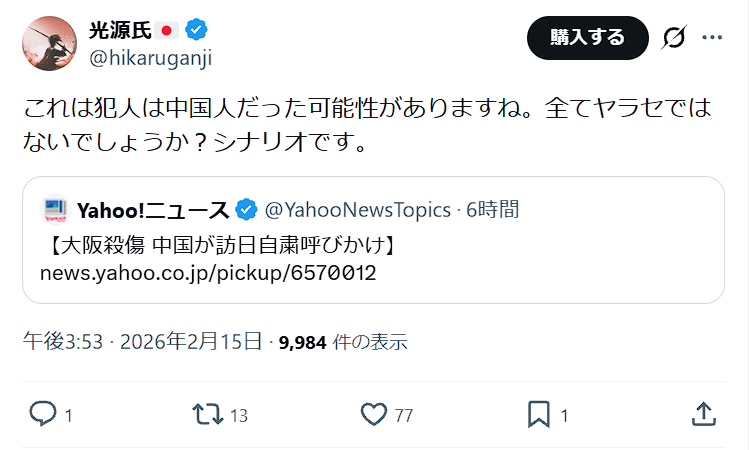Like the tweet with the heart icon
This screenshot has width=749, height=450.
373,414
